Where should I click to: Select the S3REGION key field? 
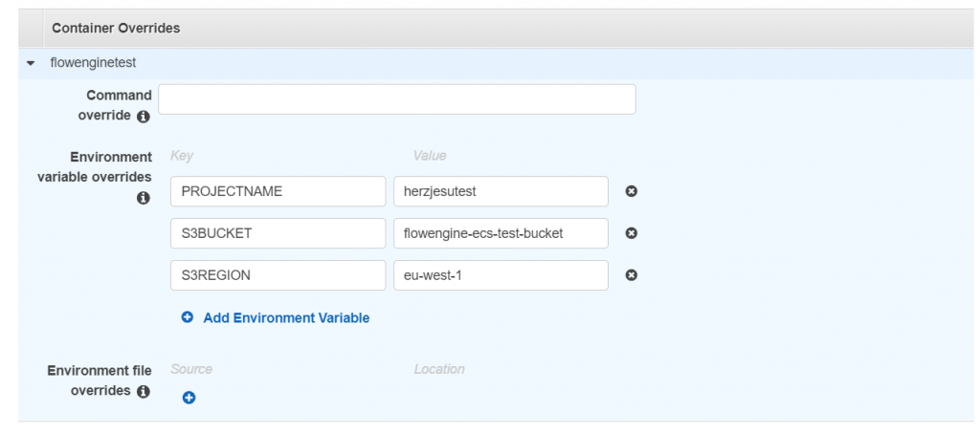pos(278,274)
